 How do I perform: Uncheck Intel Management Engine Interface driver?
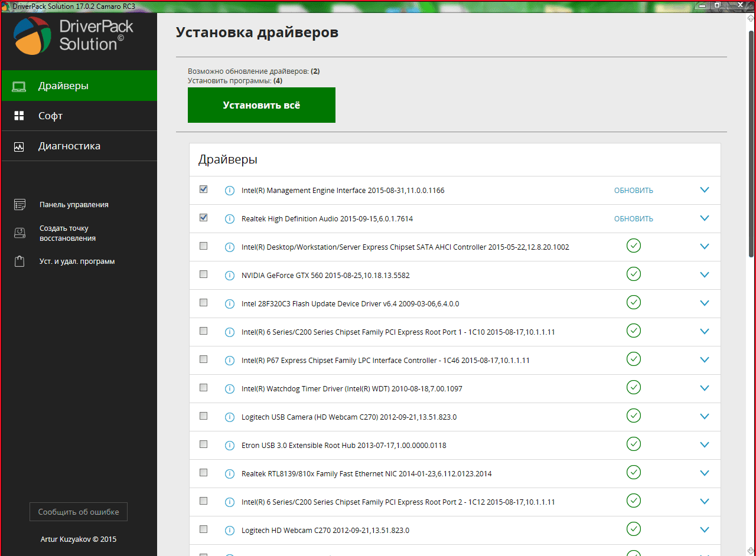[204, 189]
